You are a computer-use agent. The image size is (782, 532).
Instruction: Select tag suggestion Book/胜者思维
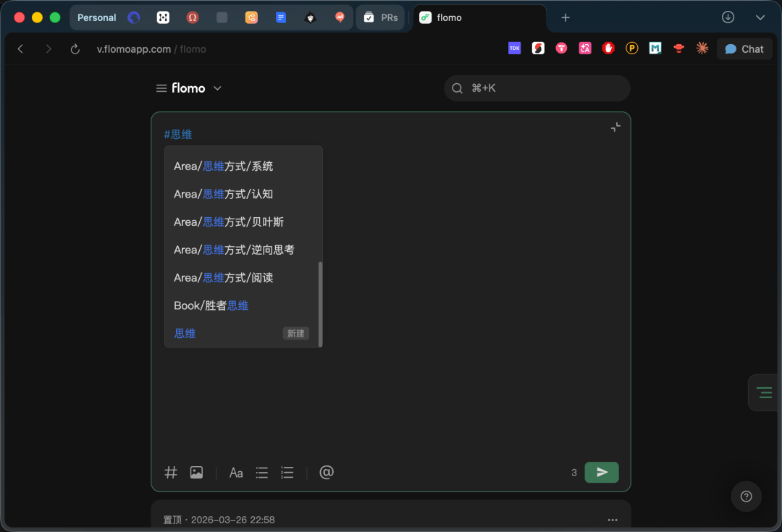[x=242, y=306]
